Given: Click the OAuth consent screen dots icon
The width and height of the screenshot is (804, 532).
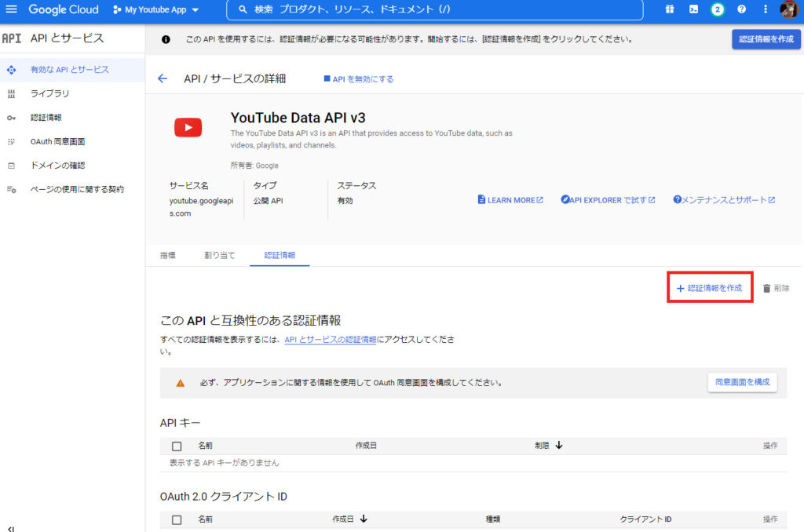Looking at the screenshot, I should pyautogui.click(x=11, y=141).
